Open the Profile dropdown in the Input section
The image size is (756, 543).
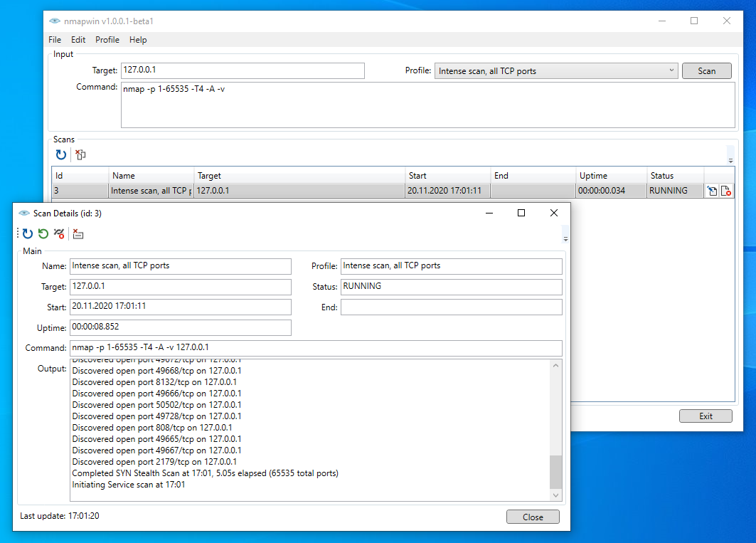[672, 70]
